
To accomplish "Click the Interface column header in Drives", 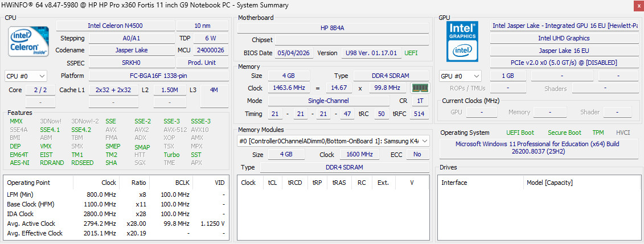I will (482, 183).
